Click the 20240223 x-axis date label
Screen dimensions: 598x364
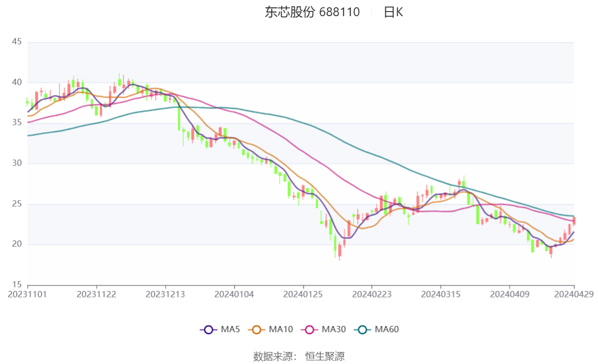tap(372, 294)
